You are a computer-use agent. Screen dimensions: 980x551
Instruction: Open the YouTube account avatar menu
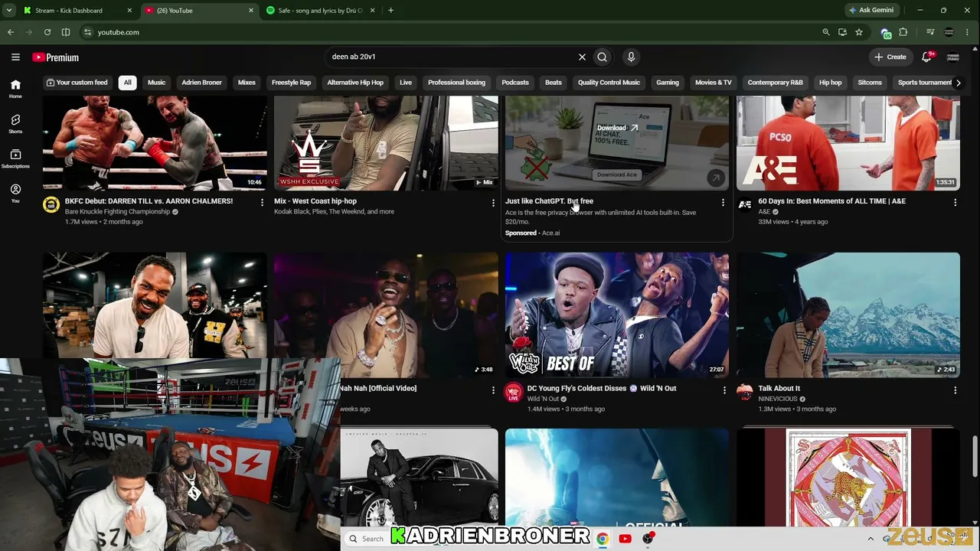pos(953,57)
